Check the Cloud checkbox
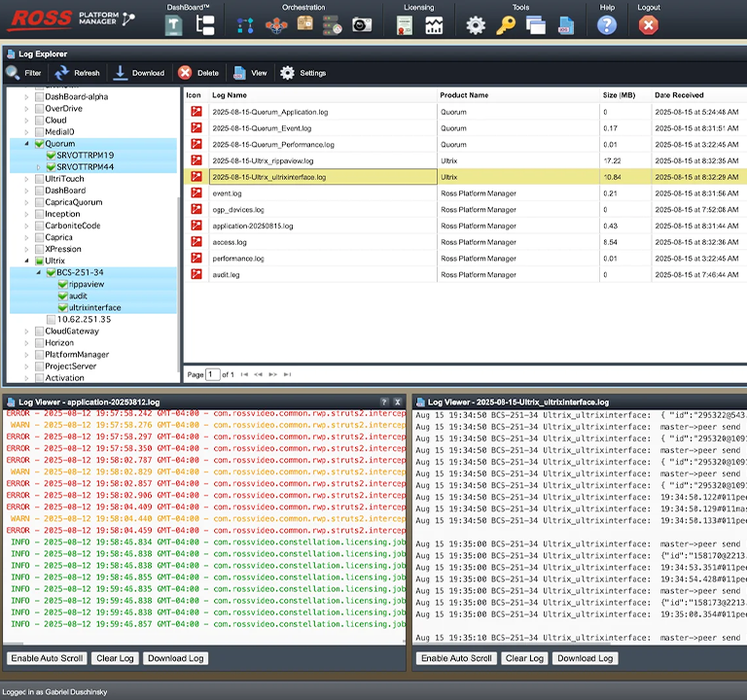Viewport: 747px width, 700px height. (40, 120)
